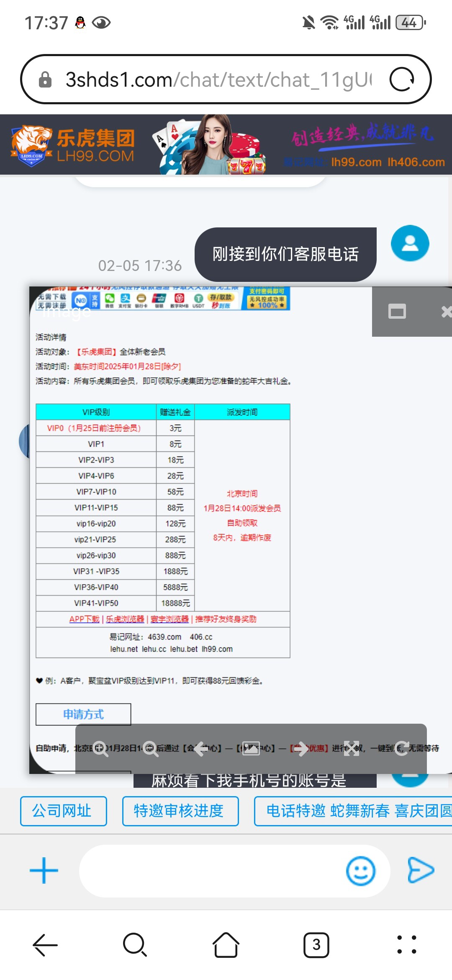Screen dimensions: 452x980
Task: Click the picture icon in viewer toolbar
Action: click(x=251, y=748)
